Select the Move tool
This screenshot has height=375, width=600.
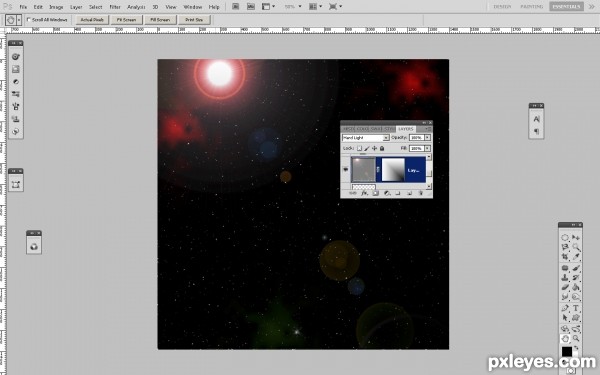(x=576, y=238)
